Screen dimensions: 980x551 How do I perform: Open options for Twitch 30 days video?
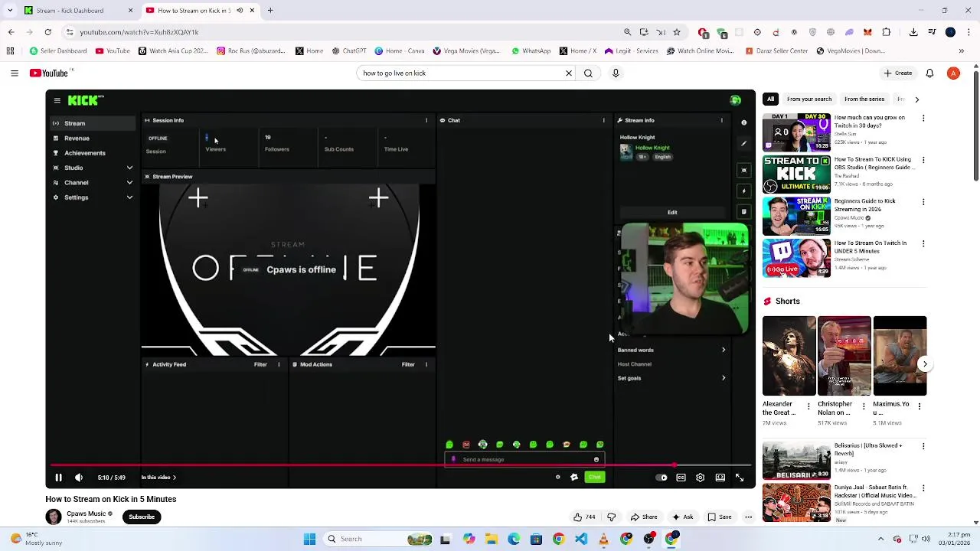tap(923, 119)
